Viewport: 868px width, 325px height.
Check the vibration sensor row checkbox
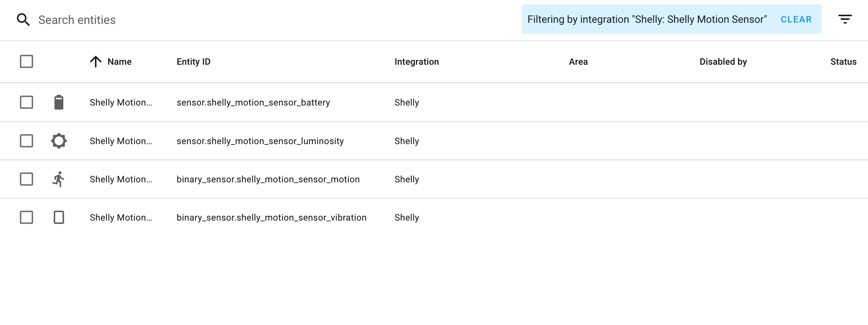(x=26, y=217)
